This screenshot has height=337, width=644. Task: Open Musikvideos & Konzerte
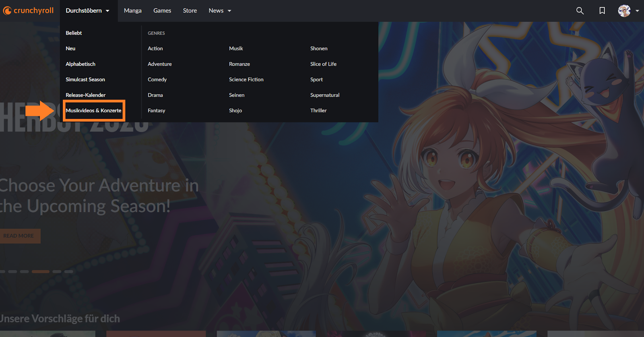click(93, 110)
